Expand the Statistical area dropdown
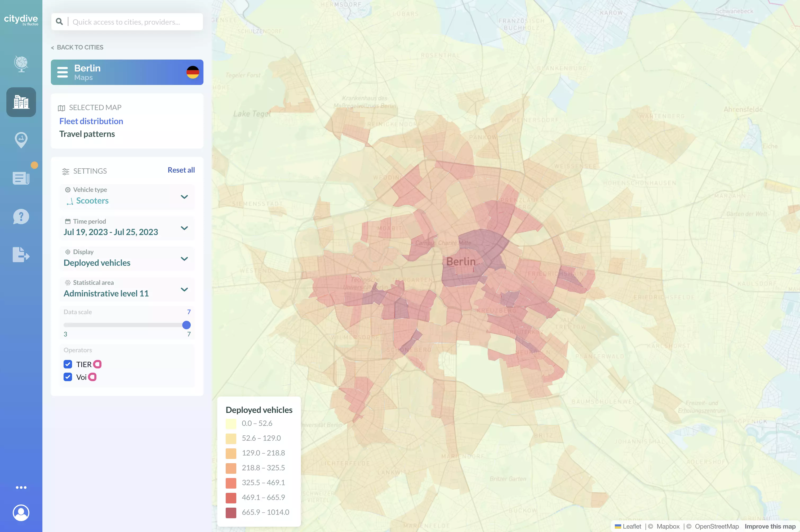 (184, 289)
